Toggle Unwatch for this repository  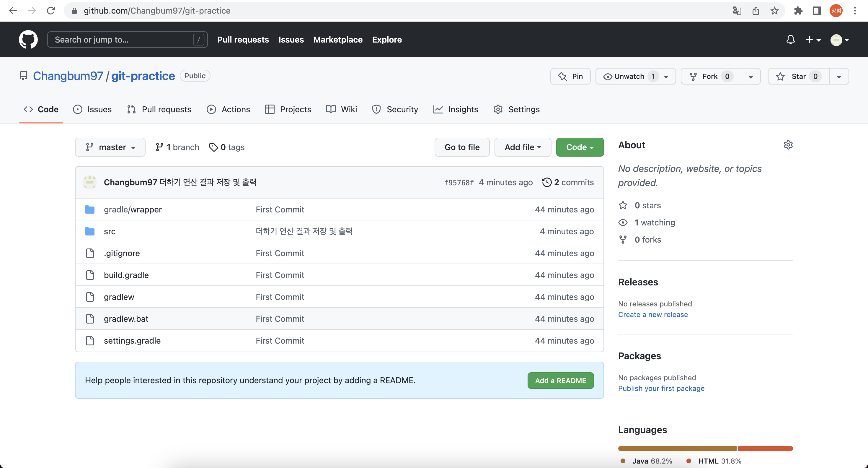click(629, 76)
